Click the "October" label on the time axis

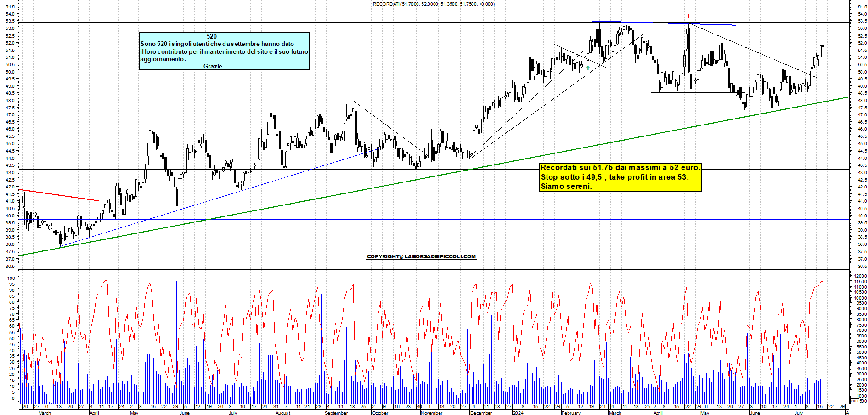pyautogui.click(x=380, y=413)
